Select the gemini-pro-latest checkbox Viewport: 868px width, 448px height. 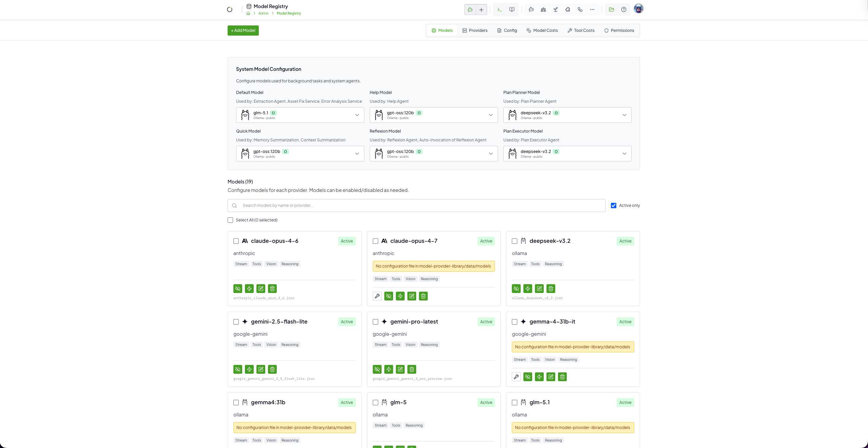[x=375, y=322]
